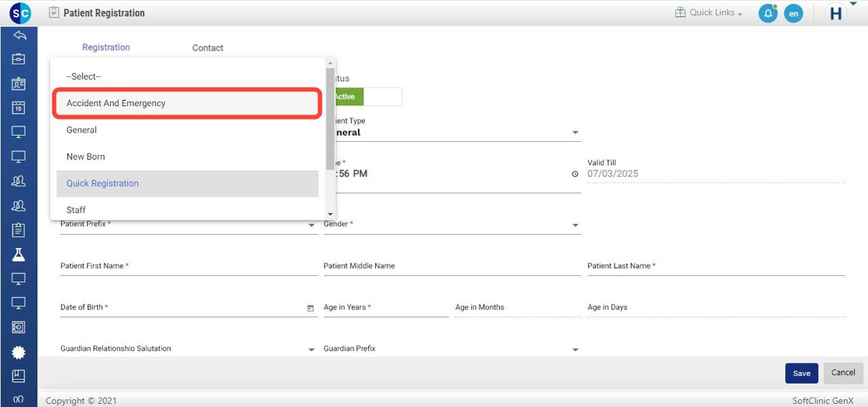Switch to the Registration tab
The height and width of the screenshot is (407, 868).
coord(105,47)
